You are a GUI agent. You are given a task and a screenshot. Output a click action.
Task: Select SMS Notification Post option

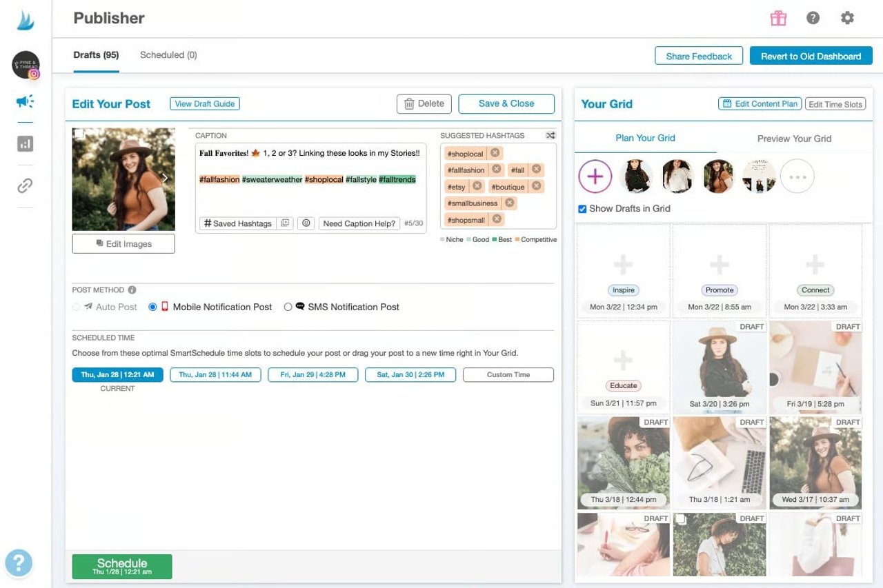pyautogui.click(x=288, y=307)
